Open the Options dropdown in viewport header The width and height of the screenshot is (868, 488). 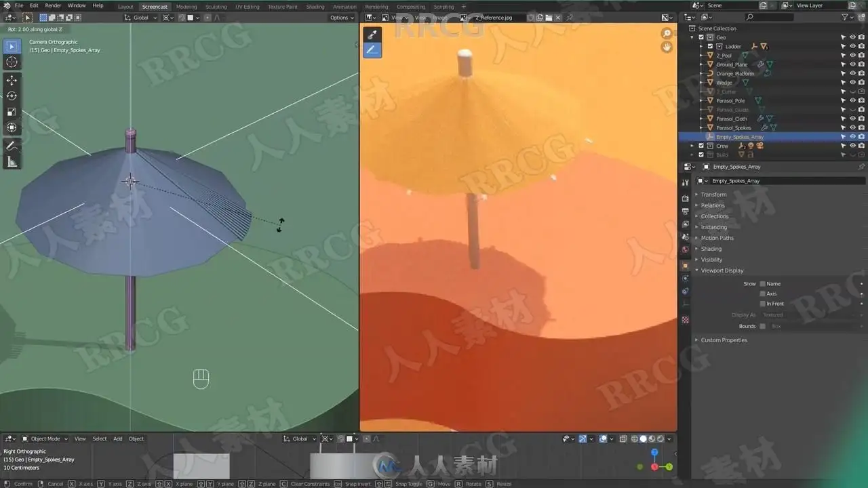341,18
